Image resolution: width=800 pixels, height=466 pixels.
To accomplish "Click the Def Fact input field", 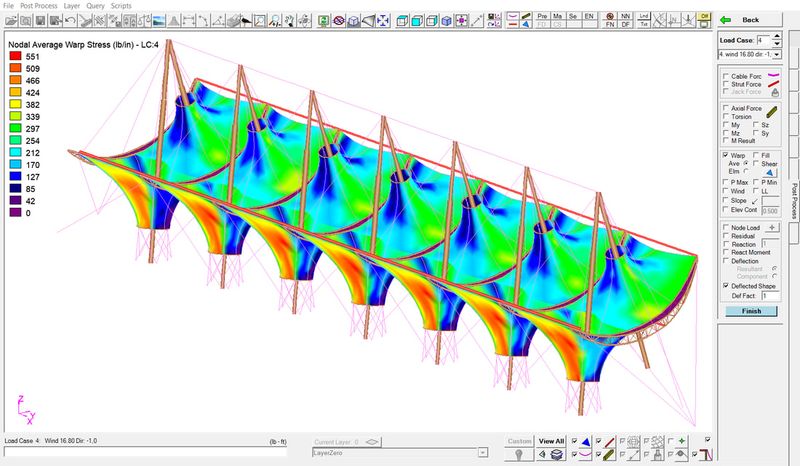I will point(769,296).
